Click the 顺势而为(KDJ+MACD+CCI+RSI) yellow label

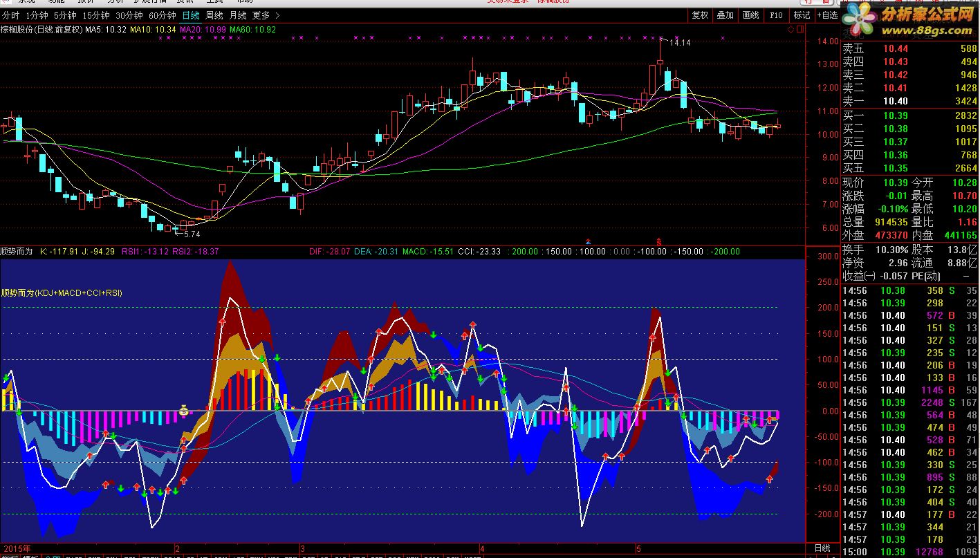point(62,292)
